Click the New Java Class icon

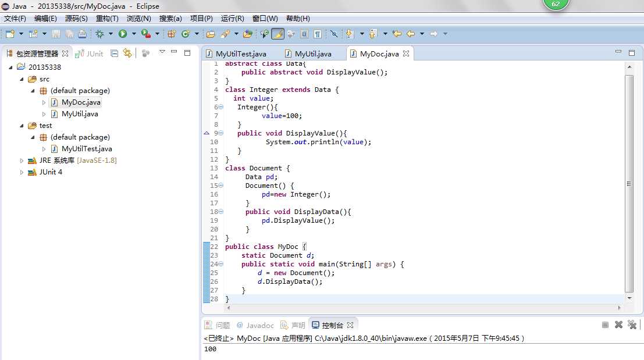(x=186, y=34)
